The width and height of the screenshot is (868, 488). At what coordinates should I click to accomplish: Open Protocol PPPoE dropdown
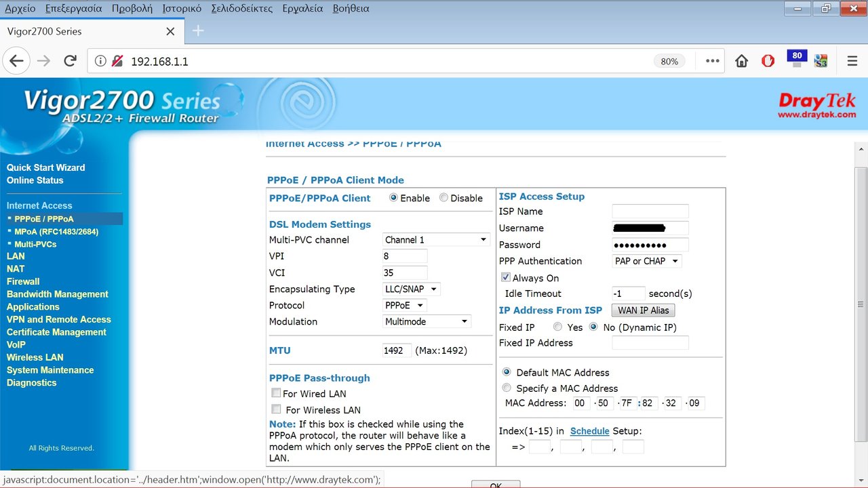(x=405, y=305)
